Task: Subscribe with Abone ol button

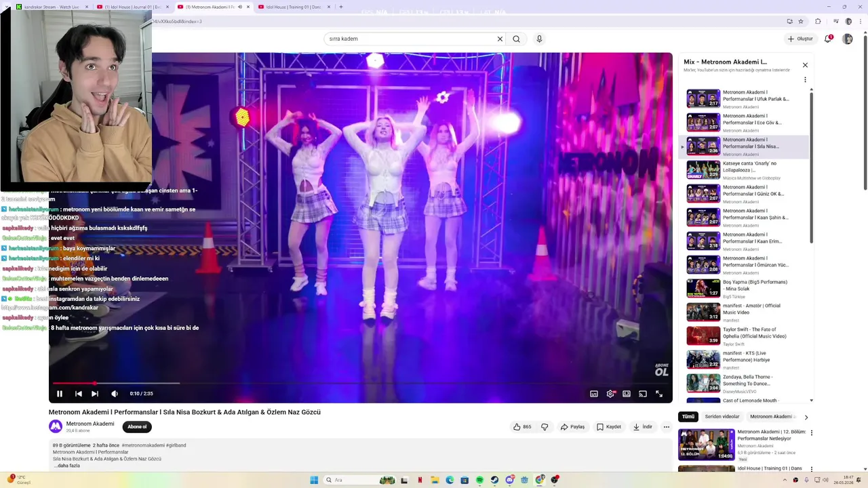Action: click(x=137, y=427)
